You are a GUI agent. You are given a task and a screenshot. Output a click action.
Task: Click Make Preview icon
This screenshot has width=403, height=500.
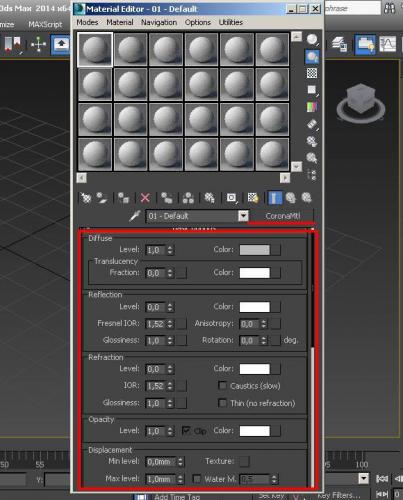pyautogui.click(x=312, y=124)
